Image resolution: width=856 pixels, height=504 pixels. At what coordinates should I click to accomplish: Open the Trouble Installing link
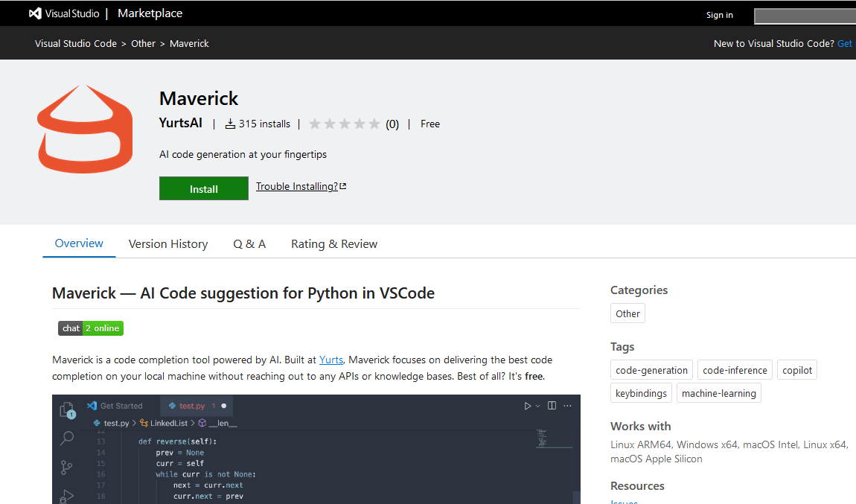[x=296, y=186]
